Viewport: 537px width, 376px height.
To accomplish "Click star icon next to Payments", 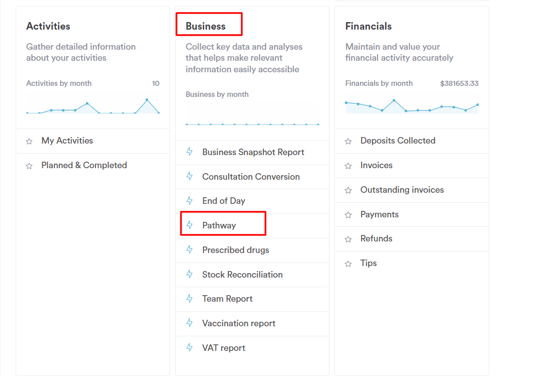I will pyautogui.click(x=348, y=215).
